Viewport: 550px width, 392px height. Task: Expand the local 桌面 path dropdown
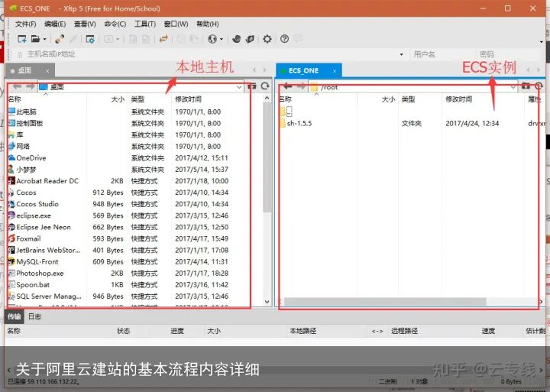[x=239, y=86]
